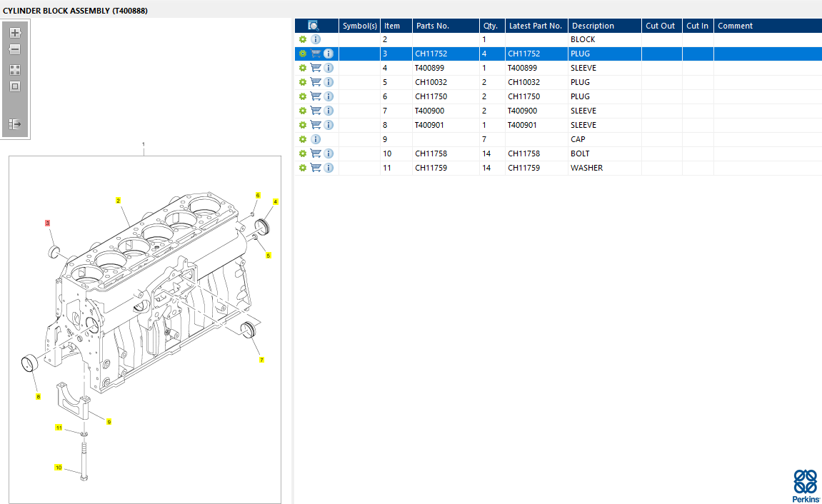The image size is (822, 504).
Task: Add T400899 SLEEVE to cart
Action: click(316, 68)
